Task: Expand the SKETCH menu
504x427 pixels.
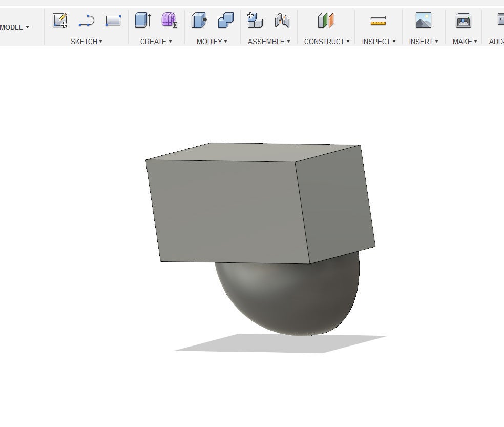Action: pos(87,42)
